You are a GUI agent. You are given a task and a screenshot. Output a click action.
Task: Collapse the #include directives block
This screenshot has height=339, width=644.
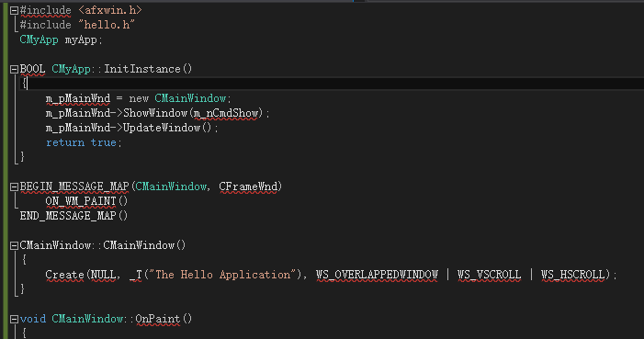coord(14,11)
